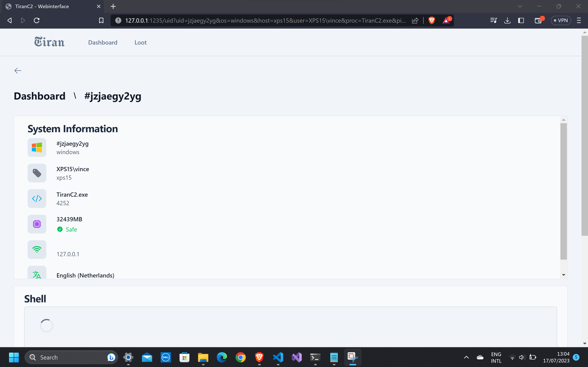The width and height of the screenshot is (588, 367).
Task: Click the Windows OS icon tile
Action: [x=37, y=147]
